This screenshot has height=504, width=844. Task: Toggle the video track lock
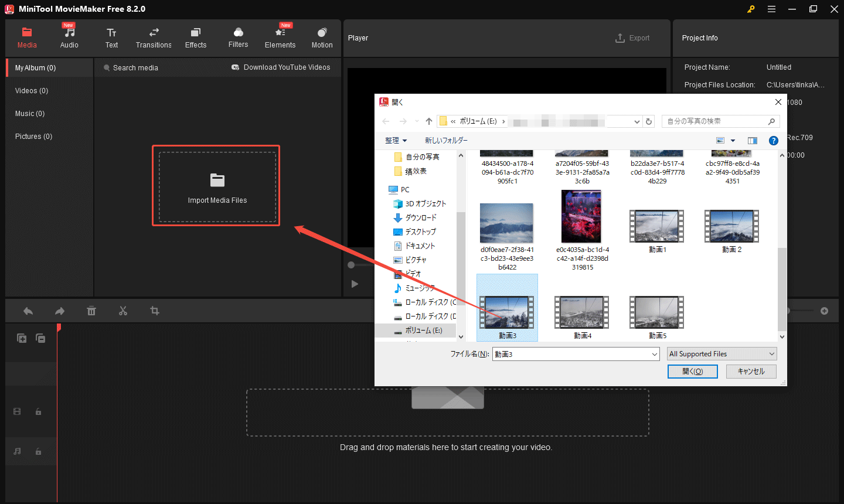coord(38,412)
